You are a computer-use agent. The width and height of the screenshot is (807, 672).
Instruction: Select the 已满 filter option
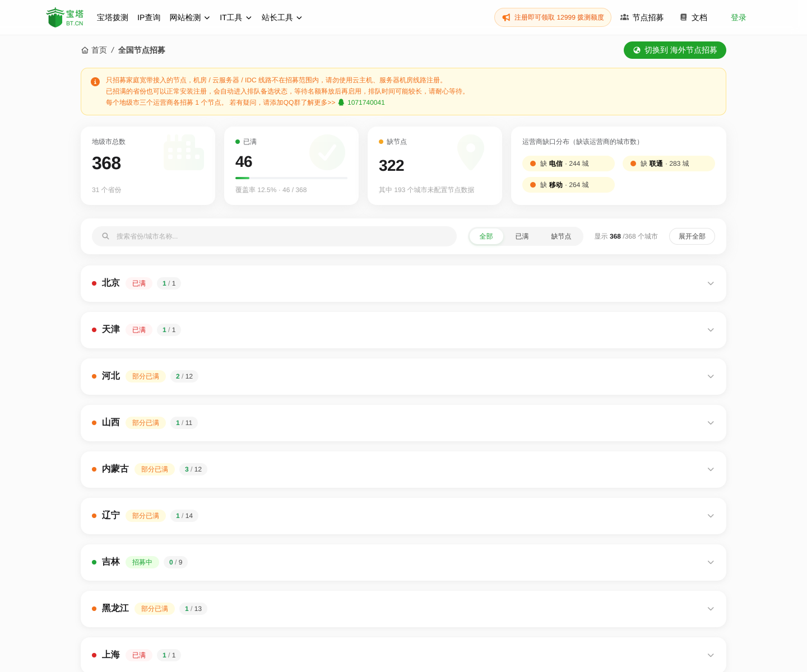522,236
